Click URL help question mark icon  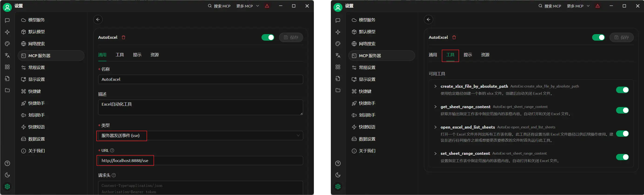[x=112, y=150]
